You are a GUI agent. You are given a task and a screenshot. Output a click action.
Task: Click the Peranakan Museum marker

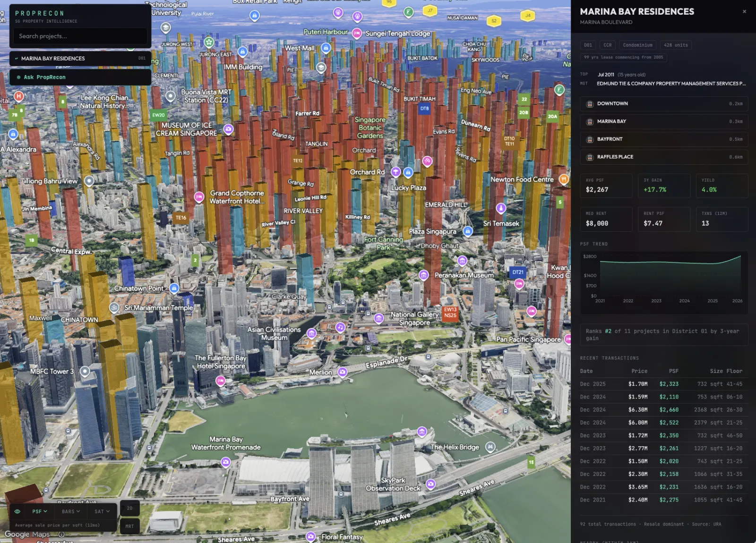click(x=424, y=275)
